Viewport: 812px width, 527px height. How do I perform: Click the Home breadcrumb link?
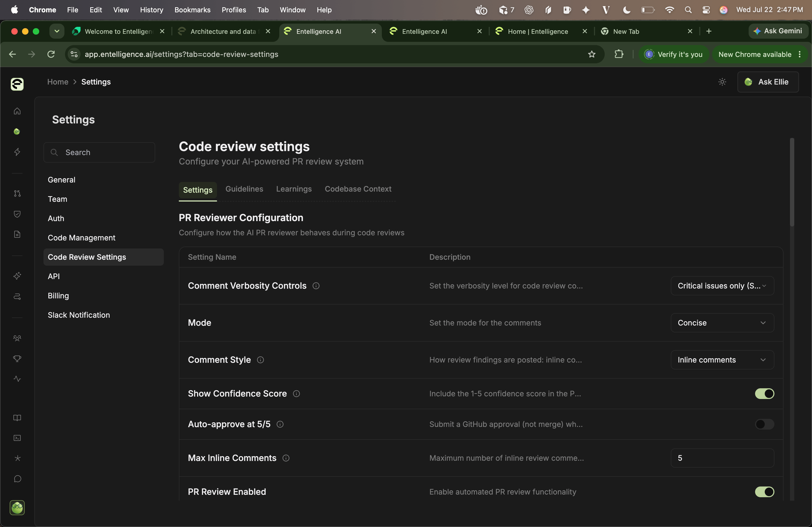point(58,82)
